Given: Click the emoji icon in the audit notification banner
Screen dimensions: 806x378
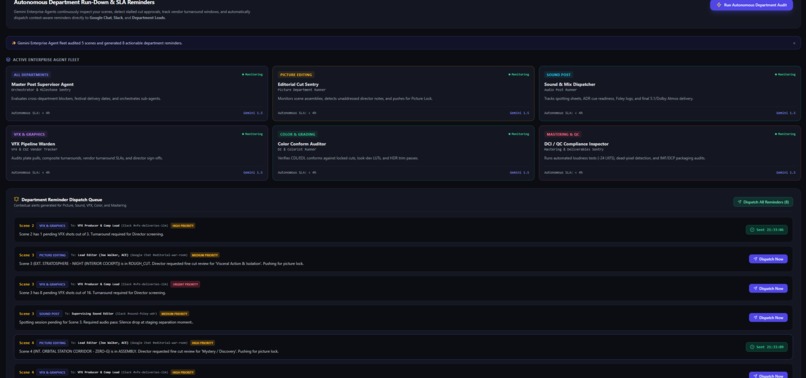Looking at the screenshot, I should pyautogui.click(x=13, y=43).
